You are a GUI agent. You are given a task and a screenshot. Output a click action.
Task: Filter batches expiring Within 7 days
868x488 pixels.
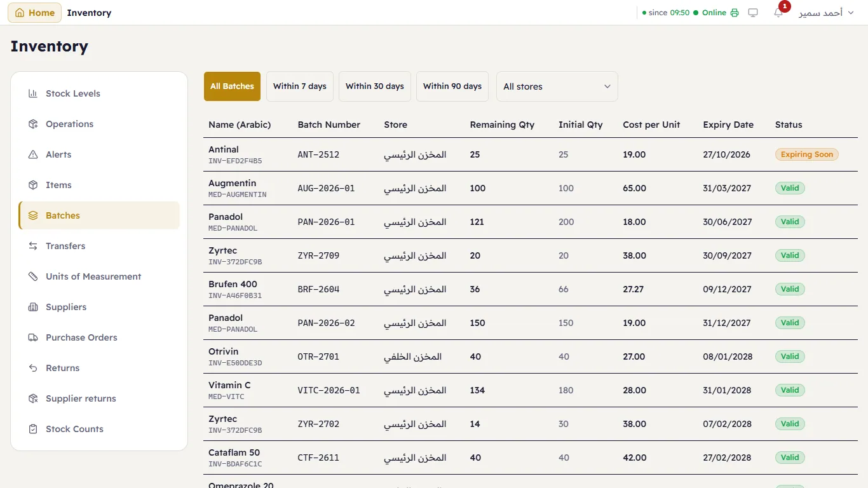point(300,86)
